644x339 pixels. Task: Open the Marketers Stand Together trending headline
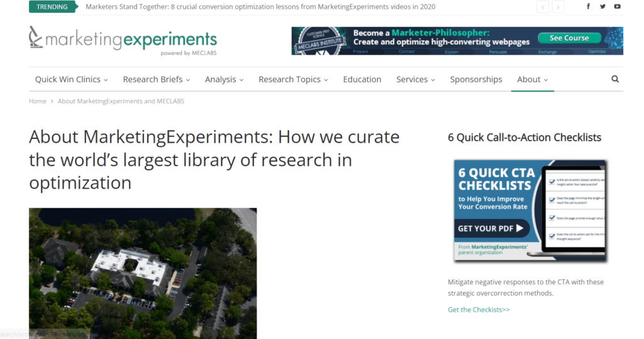[260, 6]
